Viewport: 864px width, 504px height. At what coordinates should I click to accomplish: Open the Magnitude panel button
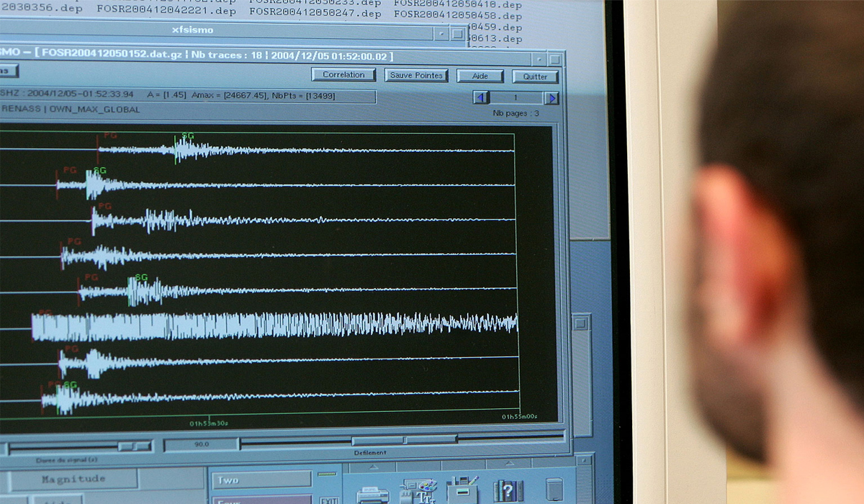pos(73,479)
